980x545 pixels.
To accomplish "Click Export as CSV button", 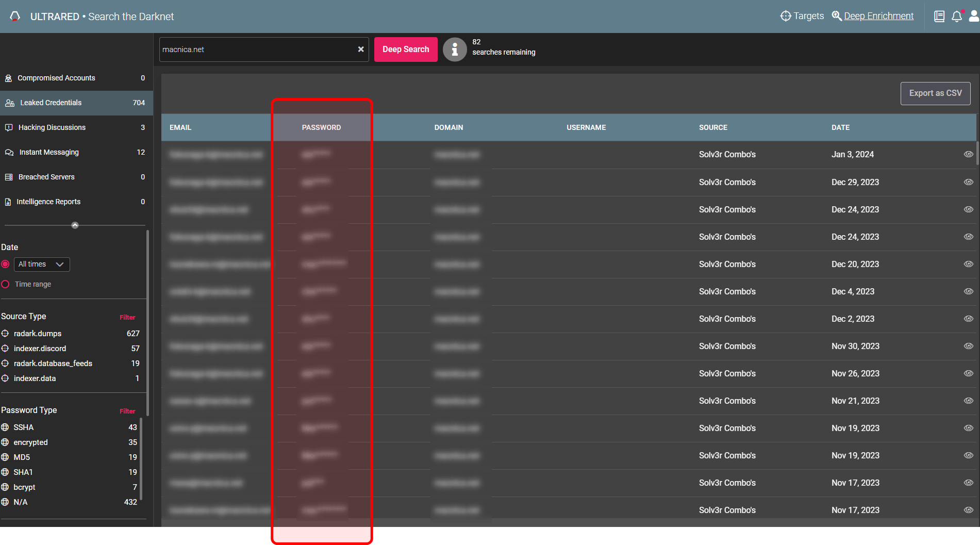I will pyautogui.click(x=935, y=93).
